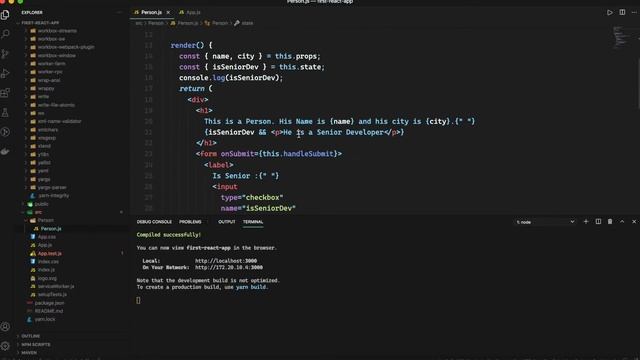The image size is (640, 360).
Task: Open the Search view icon
Action: (x=5, y=34)
